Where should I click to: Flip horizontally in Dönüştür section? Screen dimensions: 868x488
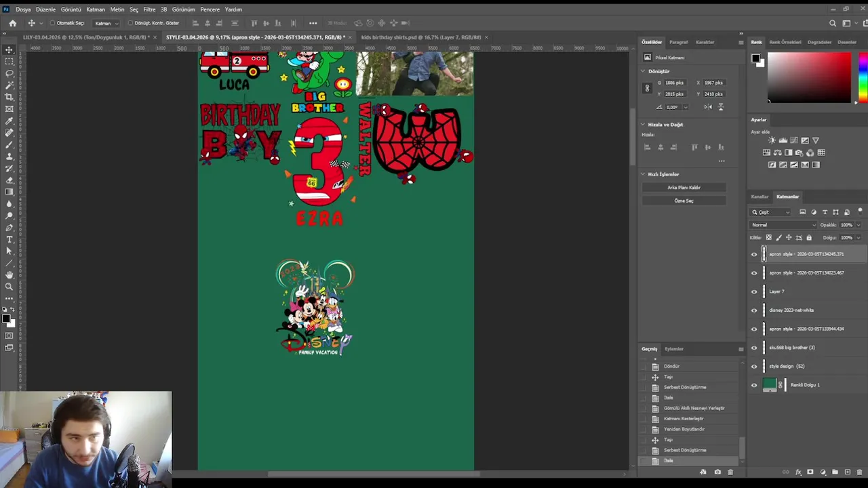tap(708, 107)
